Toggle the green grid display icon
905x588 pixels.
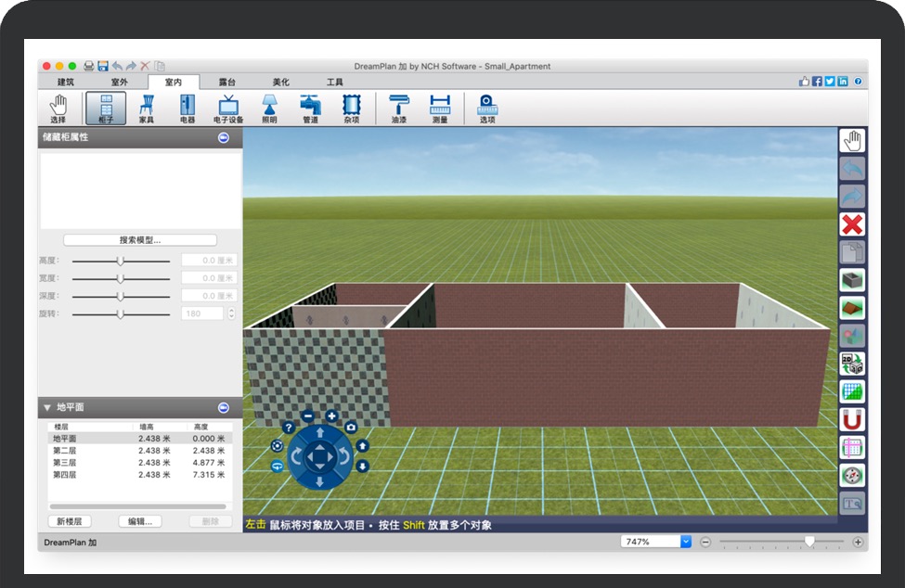point(851,391)
